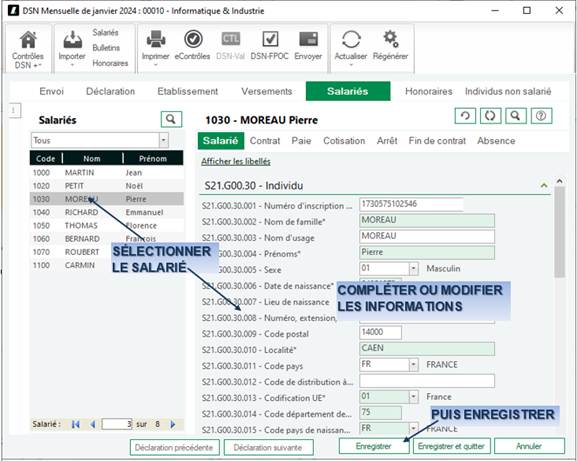Open the help question mark icon
This screenshot has width=577, height=461.
click(541, 116)
